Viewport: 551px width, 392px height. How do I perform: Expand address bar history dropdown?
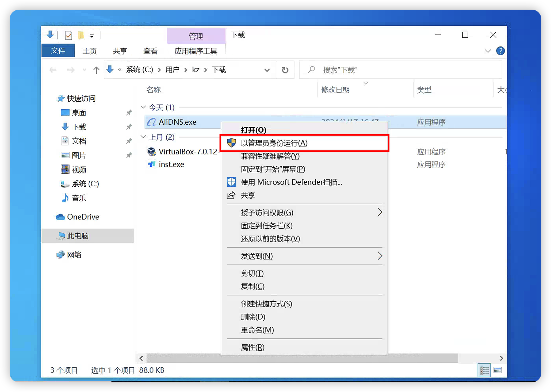(267, 70)
